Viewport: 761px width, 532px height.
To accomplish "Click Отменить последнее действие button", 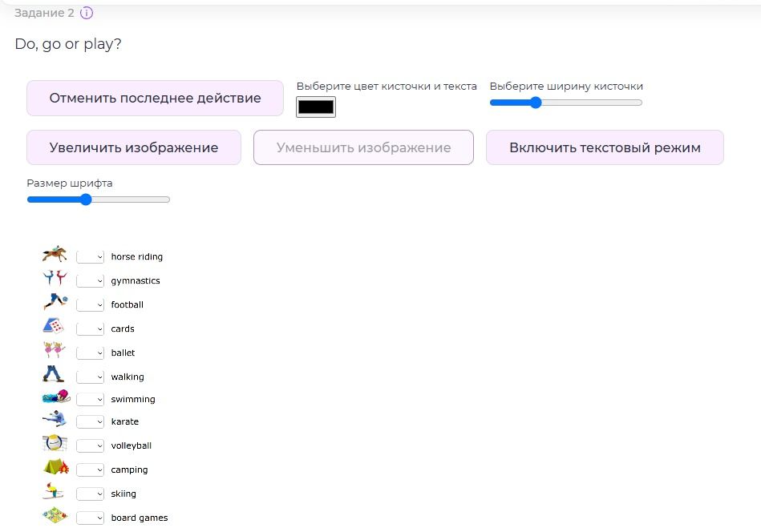I will pyautogui.click(x=155, y=98).
